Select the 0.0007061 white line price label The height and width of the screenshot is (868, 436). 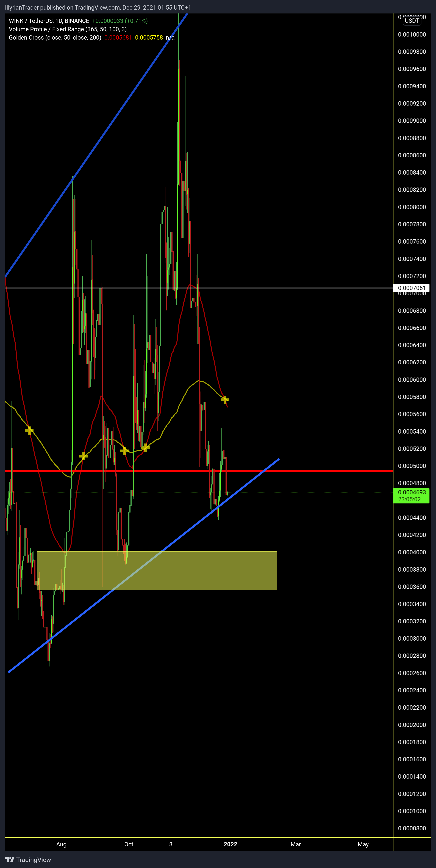(x=411, y=288)
